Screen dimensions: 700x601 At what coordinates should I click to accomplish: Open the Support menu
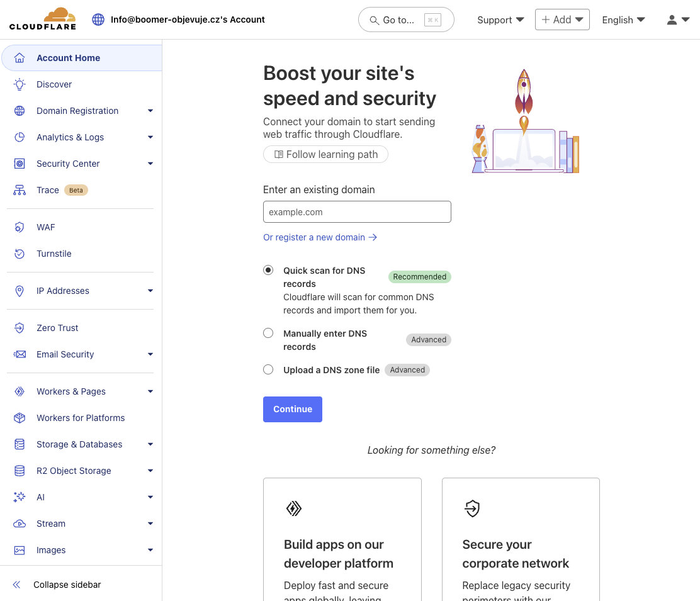(x=500, y=20)
